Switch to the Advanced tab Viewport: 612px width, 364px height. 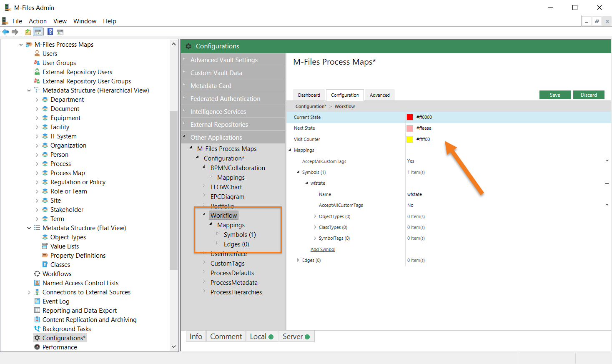pyautogui.click(x=379, y=95)
